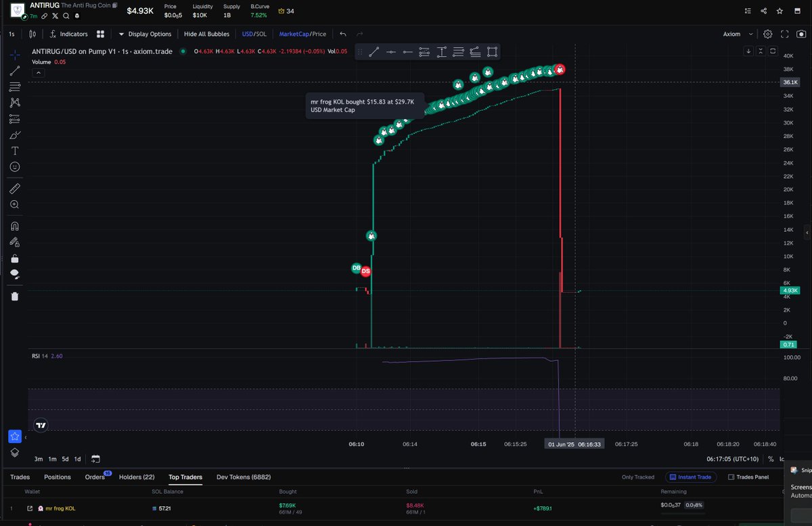Select the trend line drawing tool
812x526 pixels.
(x=15, y=70)
